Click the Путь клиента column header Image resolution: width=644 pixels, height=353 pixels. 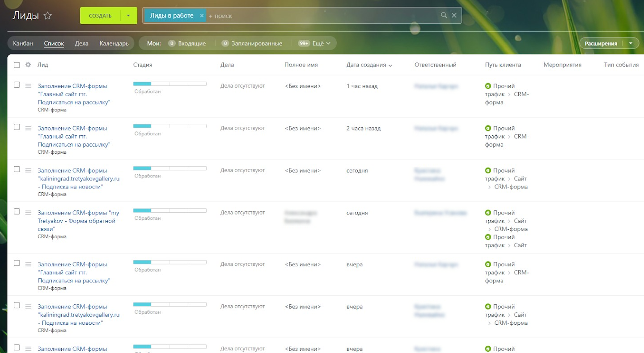(x=503, y=65)
